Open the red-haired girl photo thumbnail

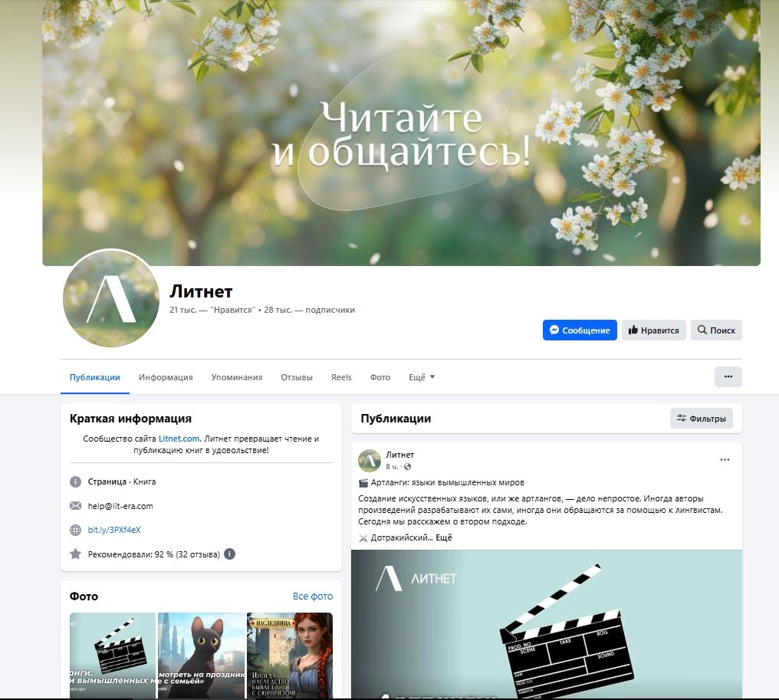[290, 655]
